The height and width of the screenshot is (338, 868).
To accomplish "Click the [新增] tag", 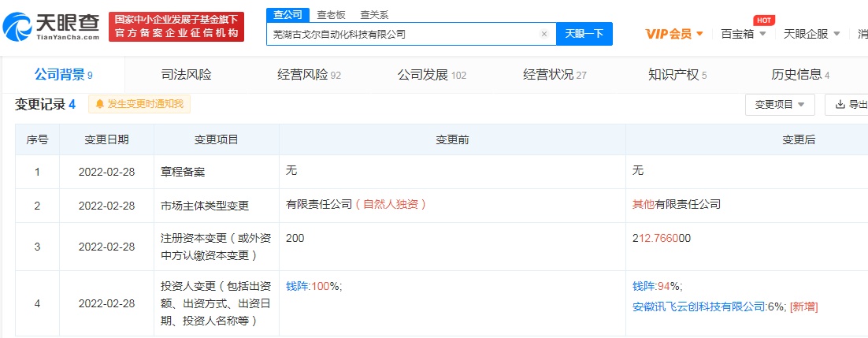I will [x=803, y=306].
